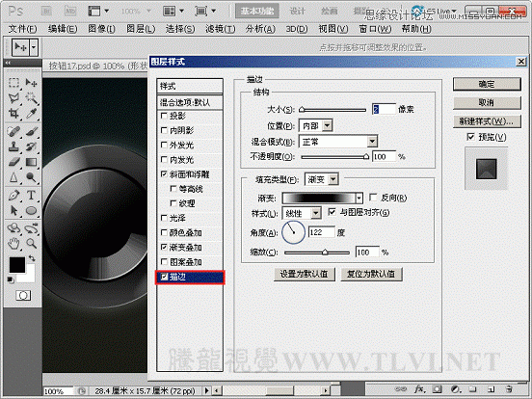Select the Polygonal Lasso tool
This screenshot has height=399, width=532.
click(13, 98)
